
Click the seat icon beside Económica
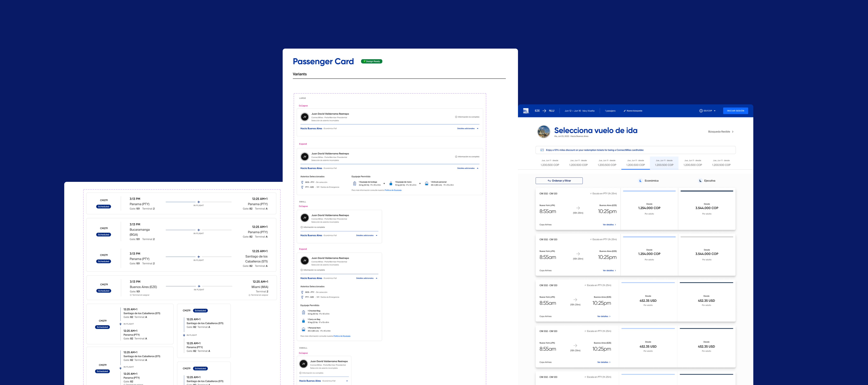[x=640, y=181]
